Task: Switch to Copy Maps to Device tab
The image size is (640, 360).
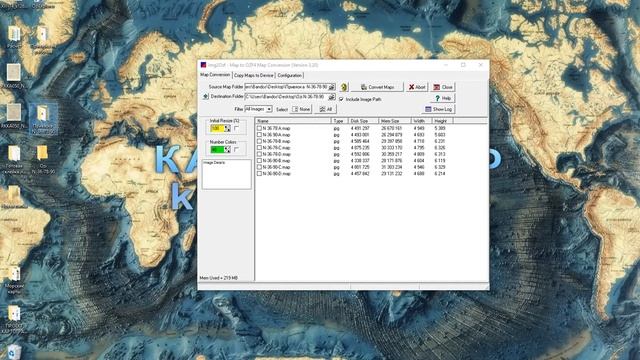Action: (x=253, y=76)
